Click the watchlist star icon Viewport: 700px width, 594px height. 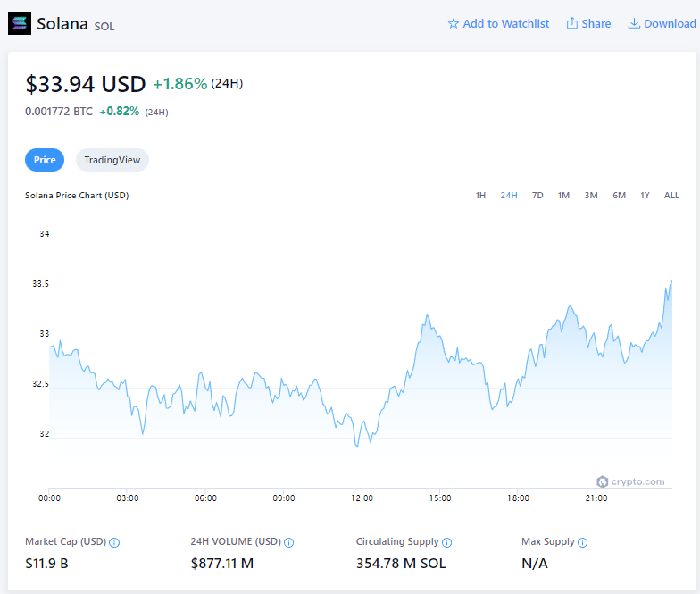click(454, 23)
